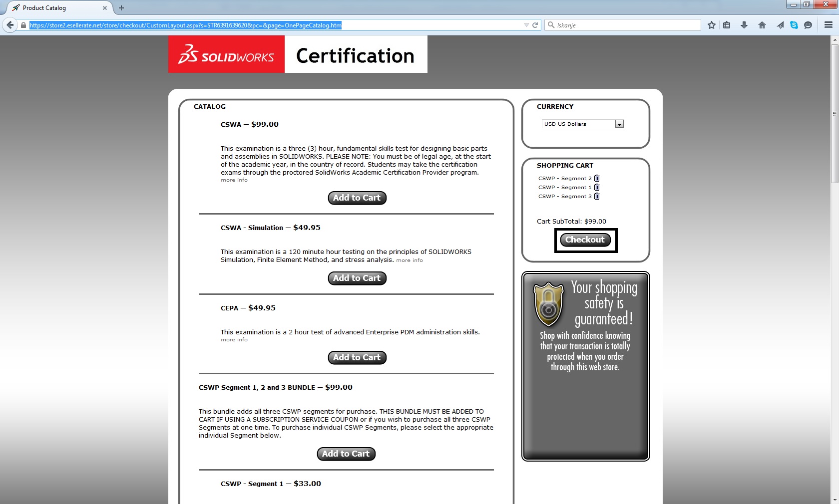Expand the URL bar history dropdown
The width and height of the screenshot is (839, 504).
(526, 25)
